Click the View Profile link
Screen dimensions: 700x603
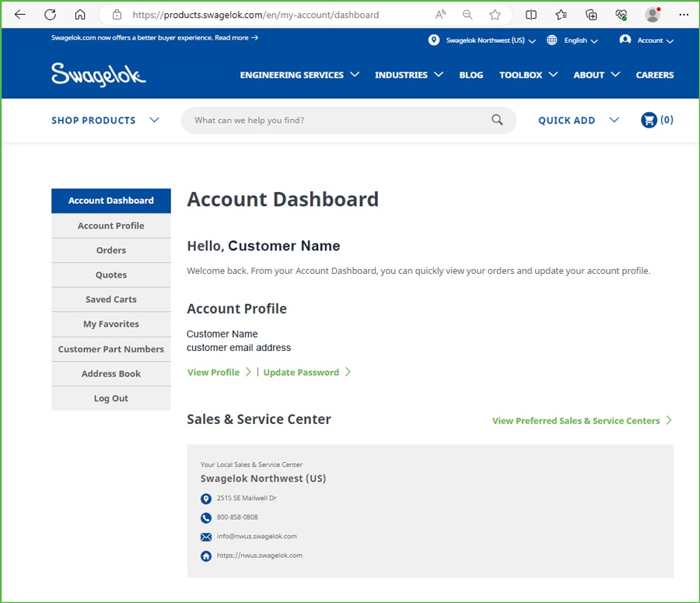[x=219, y=372]
